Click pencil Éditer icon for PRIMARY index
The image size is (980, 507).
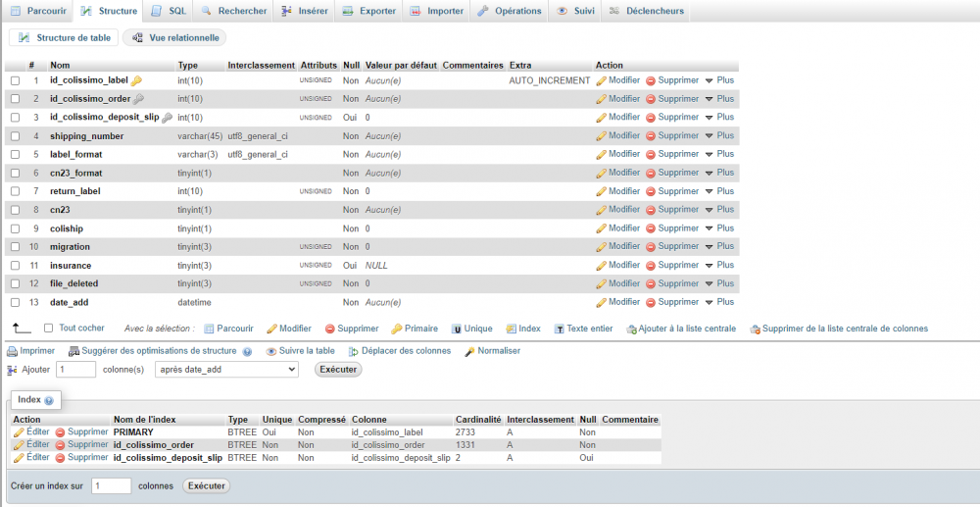(x=19, y=432)
